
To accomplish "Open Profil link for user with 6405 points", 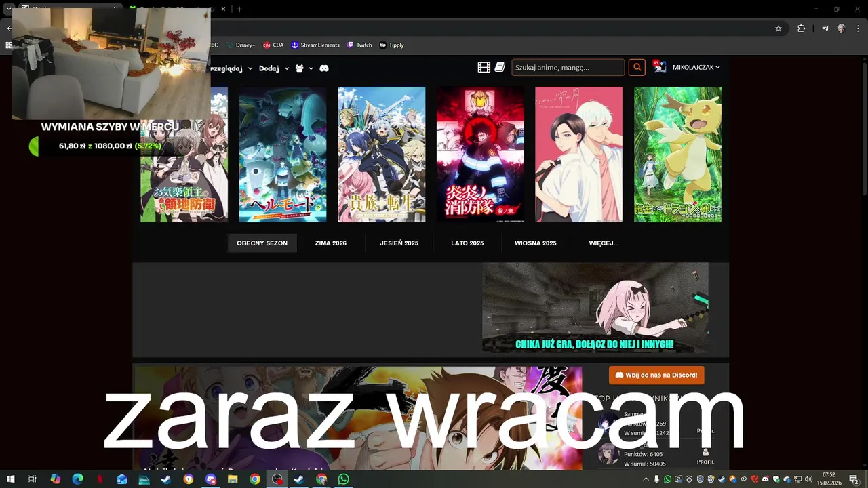I will 705,456.
